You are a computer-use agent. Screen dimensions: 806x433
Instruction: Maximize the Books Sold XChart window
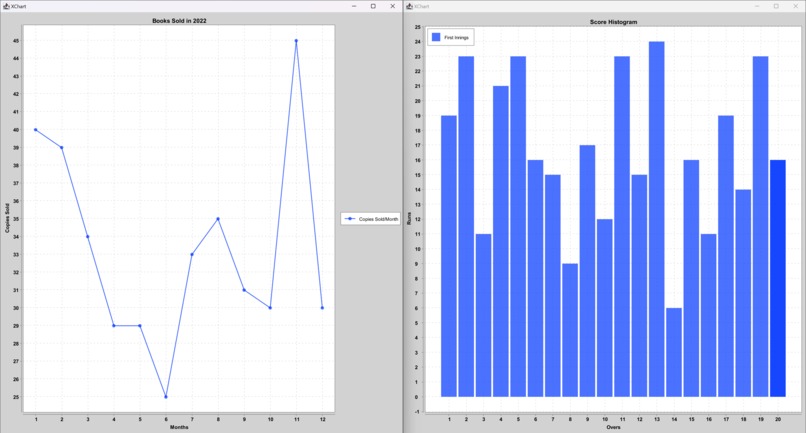[x=373, y=6]
